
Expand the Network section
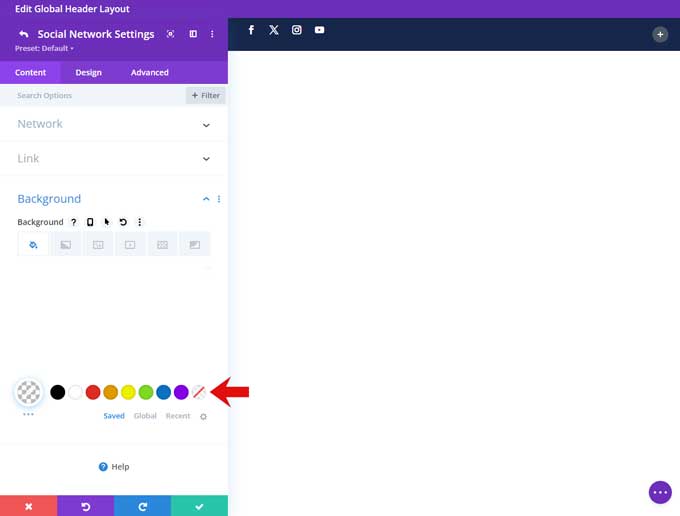coord(114,124)
